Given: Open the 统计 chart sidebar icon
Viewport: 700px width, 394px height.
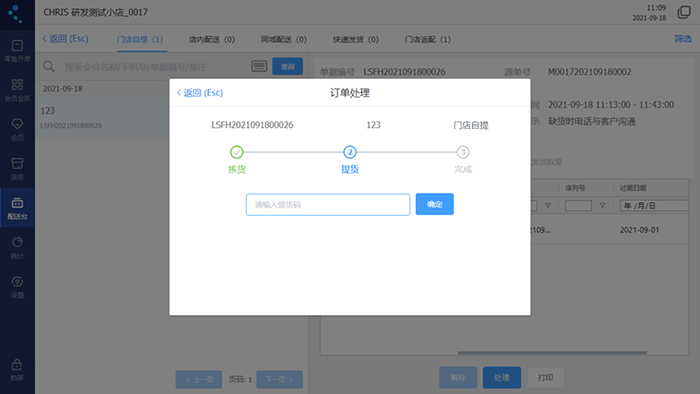Looking at the screenshot, I should point(17,247).
